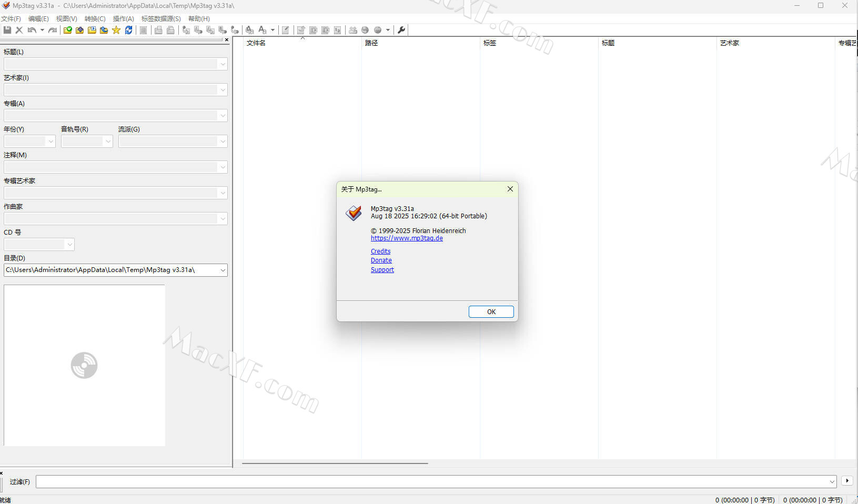
Task: Expand the 音轨号(R) track dropdown
Action: tap(108, 142)
